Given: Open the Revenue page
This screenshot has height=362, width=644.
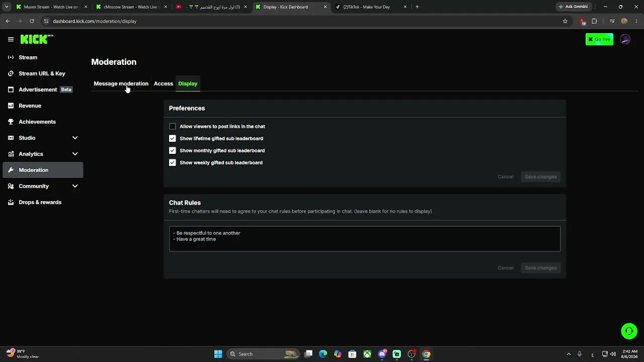Looking at the screenshot, I should point(43,106).
